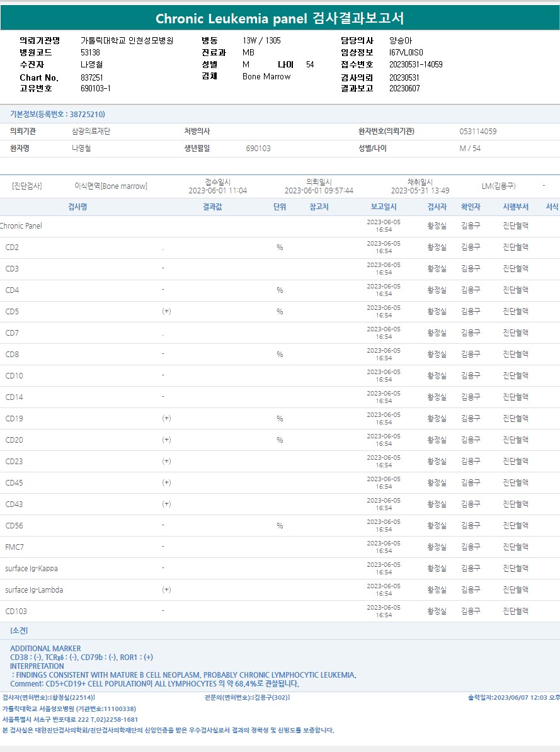Click the 참고치 column header

tap(319, 207)
